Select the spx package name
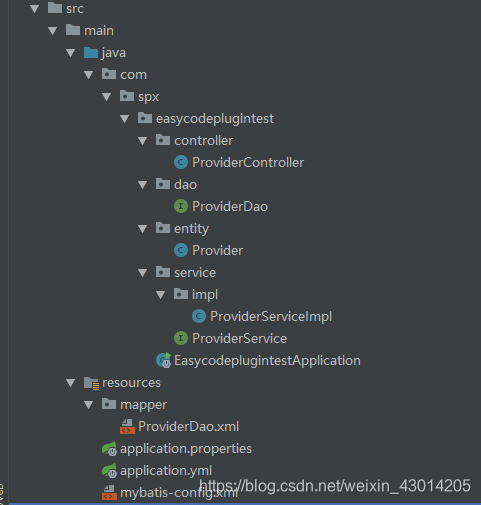Screen dimensions: 481x505 [x=149, y=97]
